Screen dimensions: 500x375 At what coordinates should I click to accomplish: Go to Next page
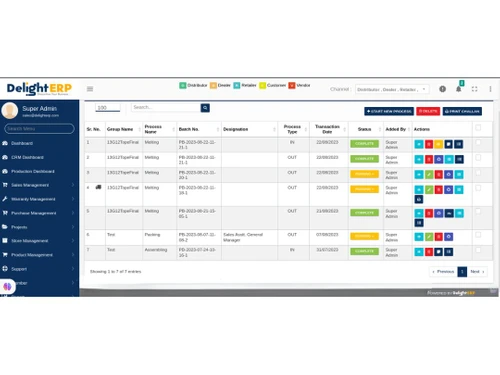click(x=477, y=272)
